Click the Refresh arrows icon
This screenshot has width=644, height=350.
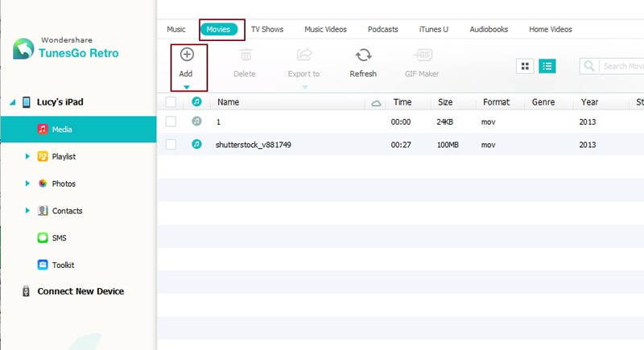(364, 55)
